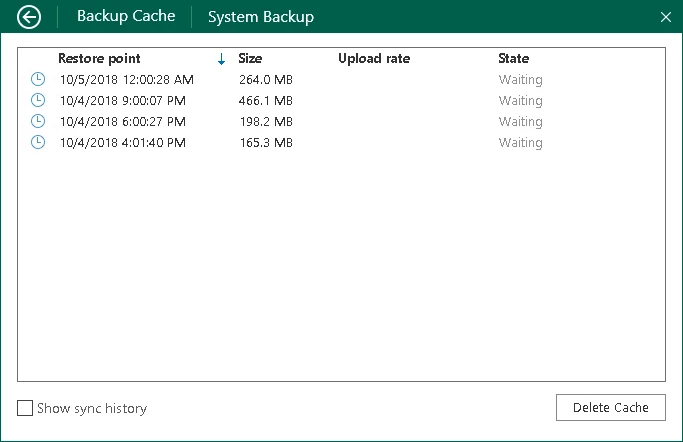Close the Backup Cache window
Image resolution: width=683 pixels, height=442 pixels.
point(666,17)
